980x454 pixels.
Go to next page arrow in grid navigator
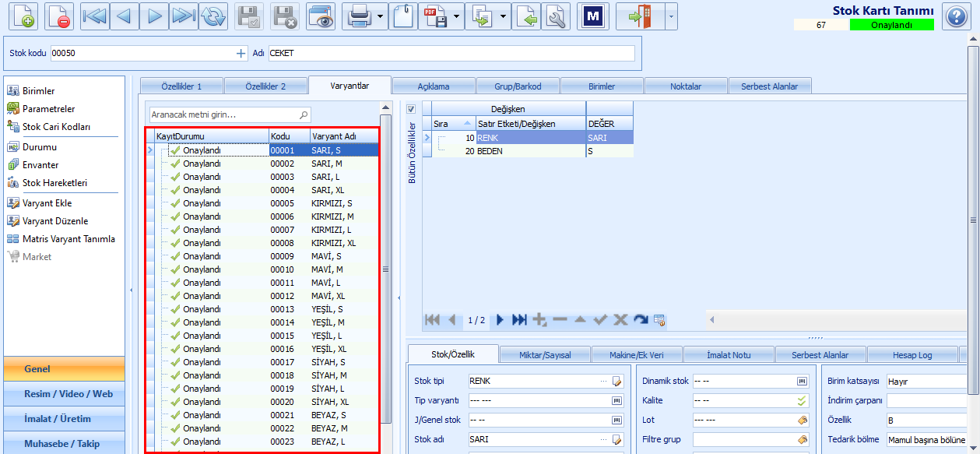point(500,320)
